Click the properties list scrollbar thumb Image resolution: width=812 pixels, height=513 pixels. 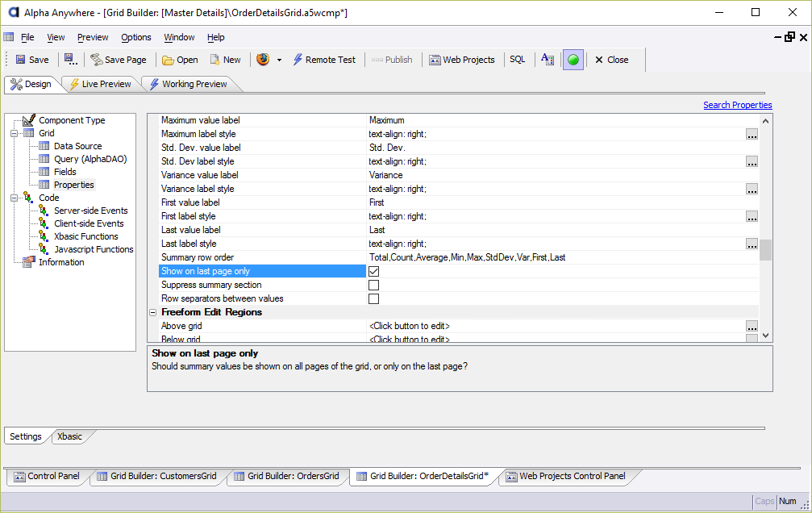point(766,250)
